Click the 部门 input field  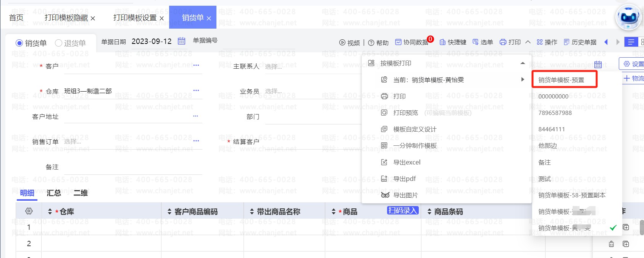(x=313, y=116)
